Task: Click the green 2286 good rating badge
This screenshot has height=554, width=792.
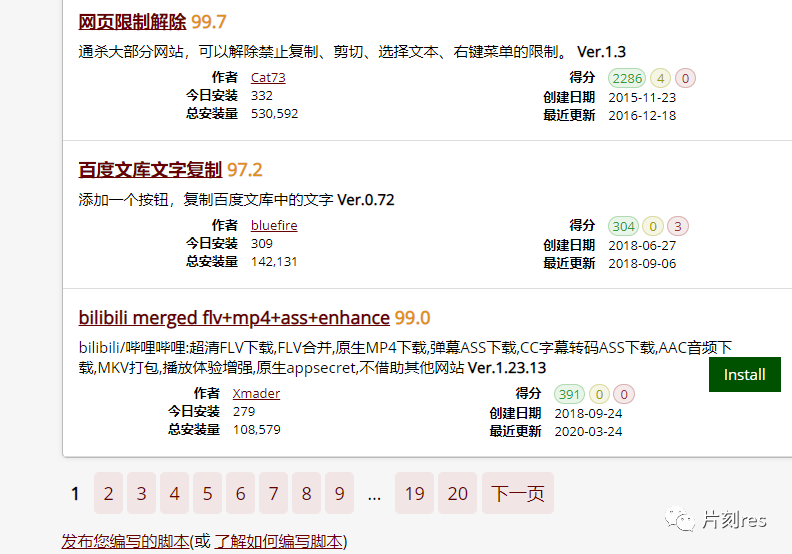Action: (x=627, y=78)
